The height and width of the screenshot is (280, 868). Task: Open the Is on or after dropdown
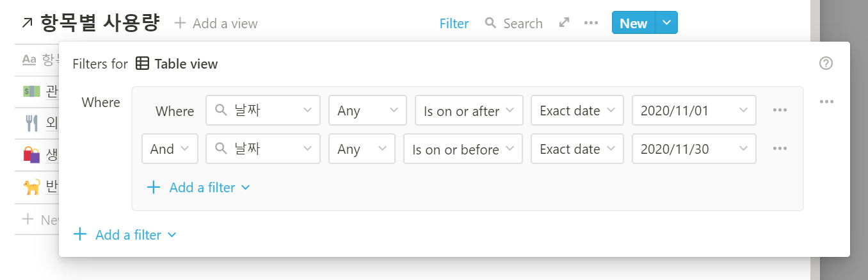[x=469, y=110]
